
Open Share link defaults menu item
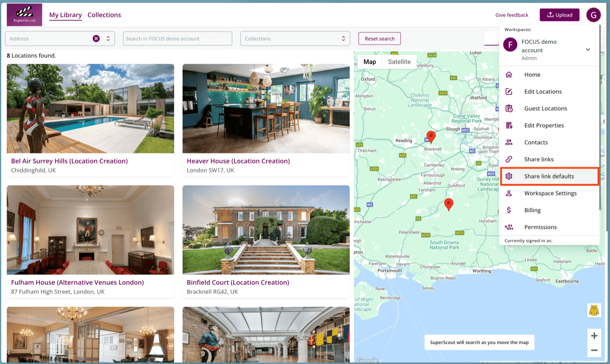point(549,176)
